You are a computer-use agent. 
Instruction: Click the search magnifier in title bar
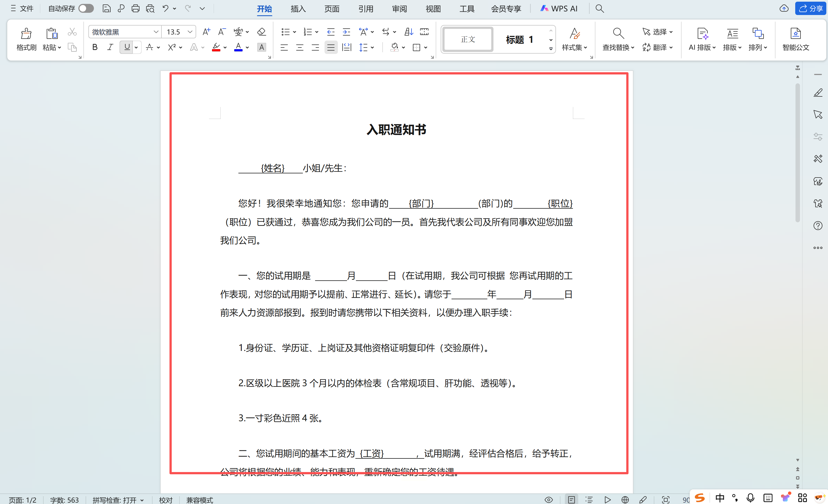click(600, 9)
